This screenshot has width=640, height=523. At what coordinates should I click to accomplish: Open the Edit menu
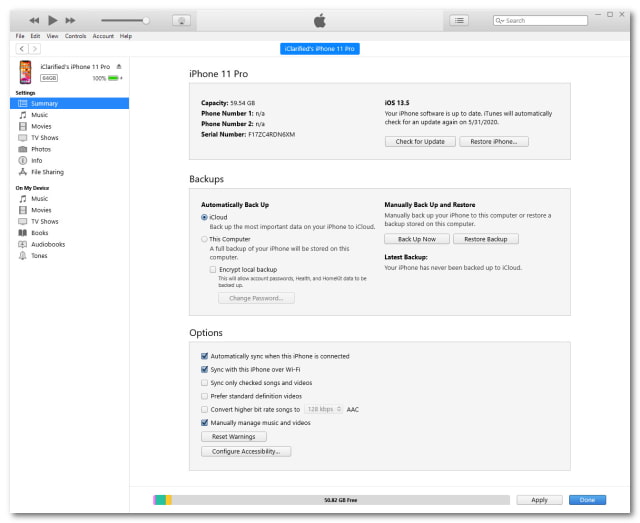click(x=36, y=36)
